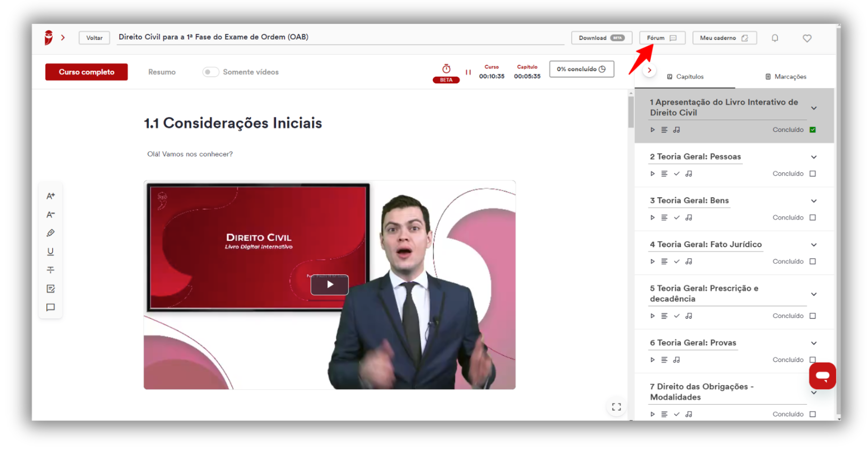Uncheck Concluído for chapter 1 Apresentação

point(813,130)
